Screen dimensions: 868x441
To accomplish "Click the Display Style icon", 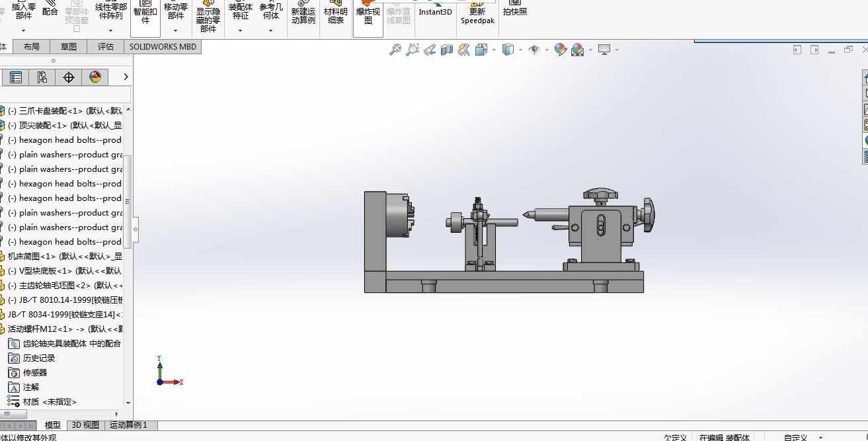I will click(508, 50).
